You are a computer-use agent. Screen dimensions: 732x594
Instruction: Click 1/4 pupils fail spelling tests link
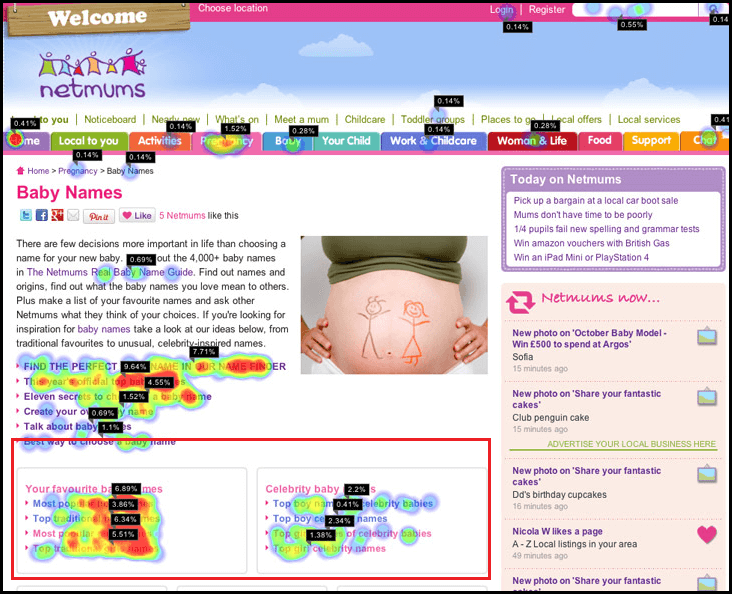[606, 229]
